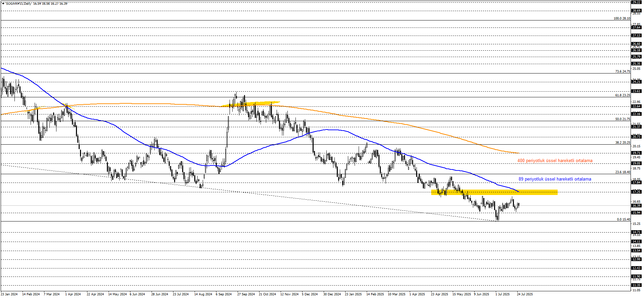
Task: Click the 6 Jun 2024 date on time axis
Action: [x=137, y=294]
